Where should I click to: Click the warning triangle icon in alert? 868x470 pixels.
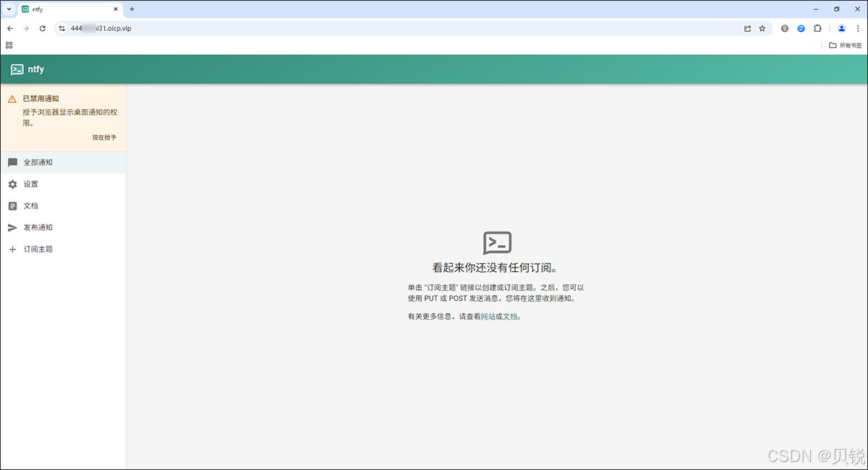point(12,99)
